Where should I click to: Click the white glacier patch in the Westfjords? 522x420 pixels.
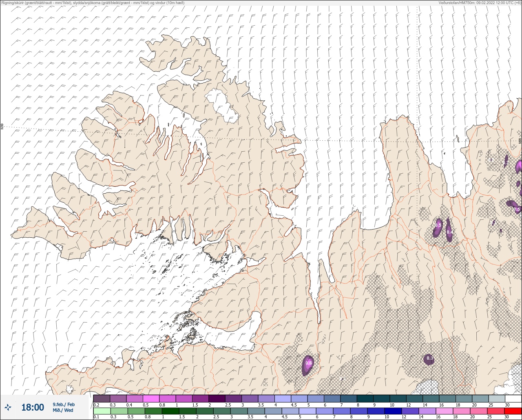point(222,105)
